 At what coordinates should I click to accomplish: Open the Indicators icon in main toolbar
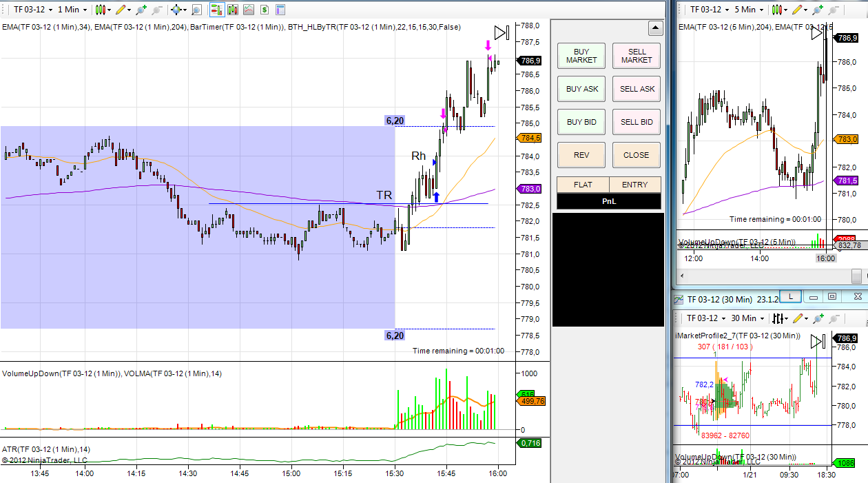point(248,10)
